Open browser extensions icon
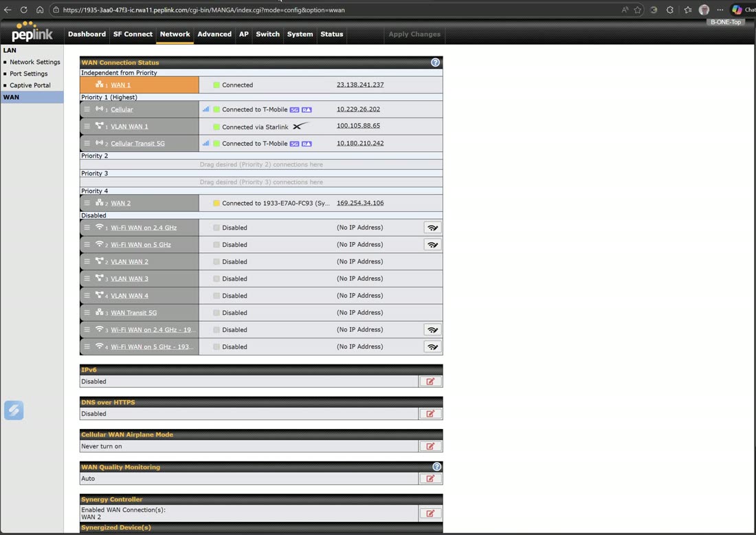 click(x=669, y=10)
